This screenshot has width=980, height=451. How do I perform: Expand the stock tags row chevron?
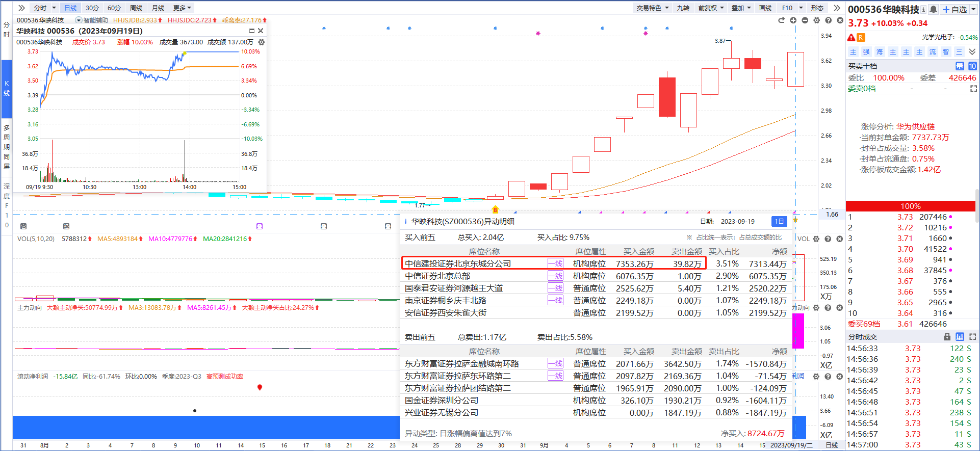[x=972, y=52]
